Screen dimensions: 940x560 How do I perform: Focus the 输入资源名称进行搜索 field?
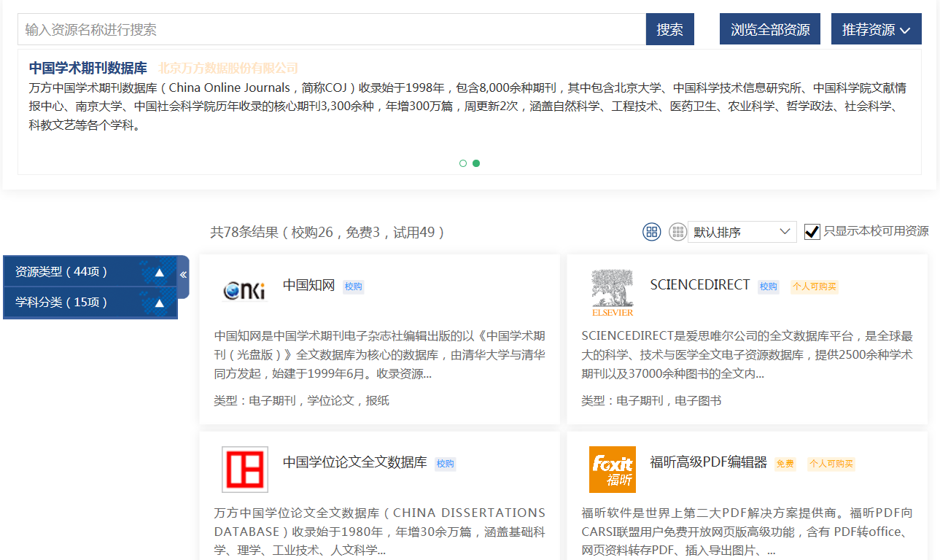pos(332,29)
